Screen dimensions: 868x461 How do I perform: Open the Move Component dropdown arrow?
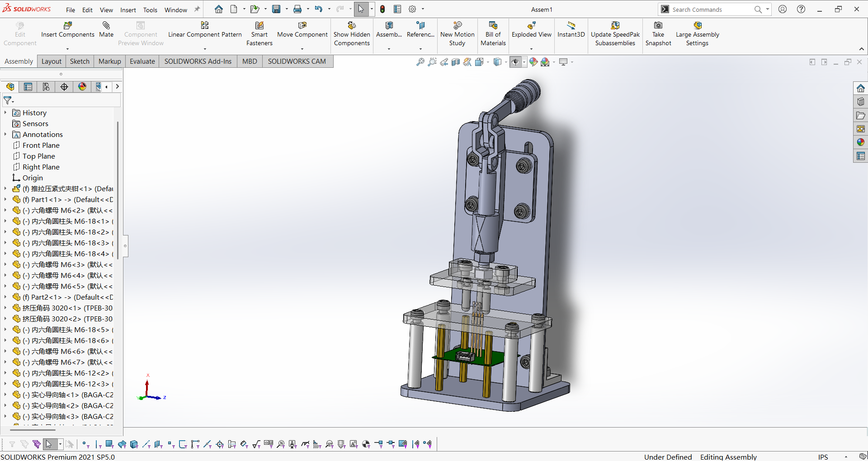tap(302, 49)
